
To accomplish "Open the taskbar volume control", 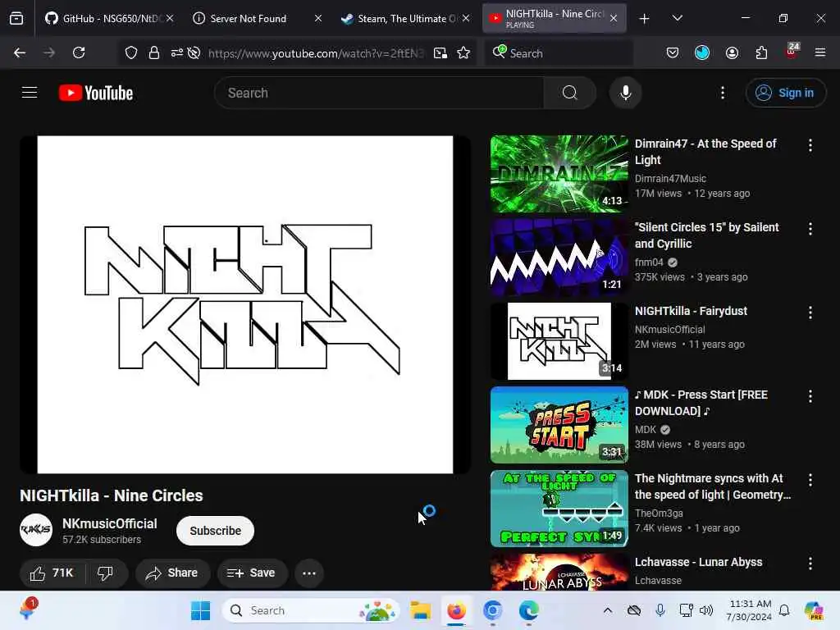I will (x=706, y=610).
